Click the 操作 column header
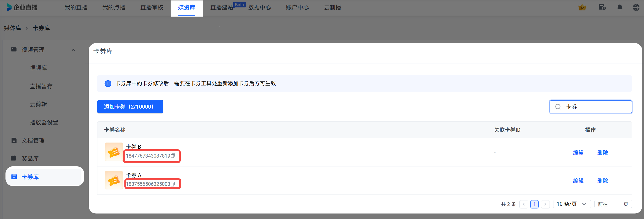Screen dimensions: 644x219 [x=590, y=130]
